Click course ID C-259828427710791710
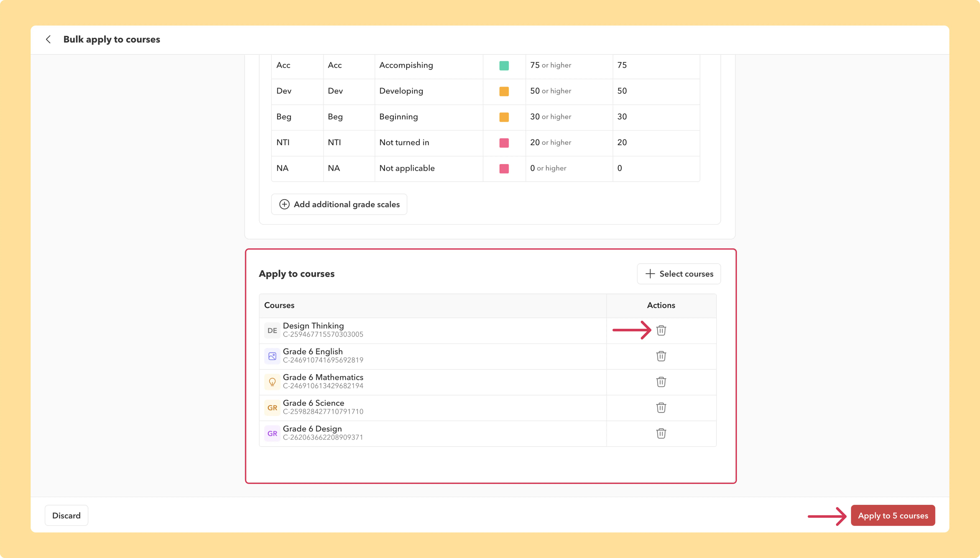The height and width of the screenshot is (558, 980). 323,412
